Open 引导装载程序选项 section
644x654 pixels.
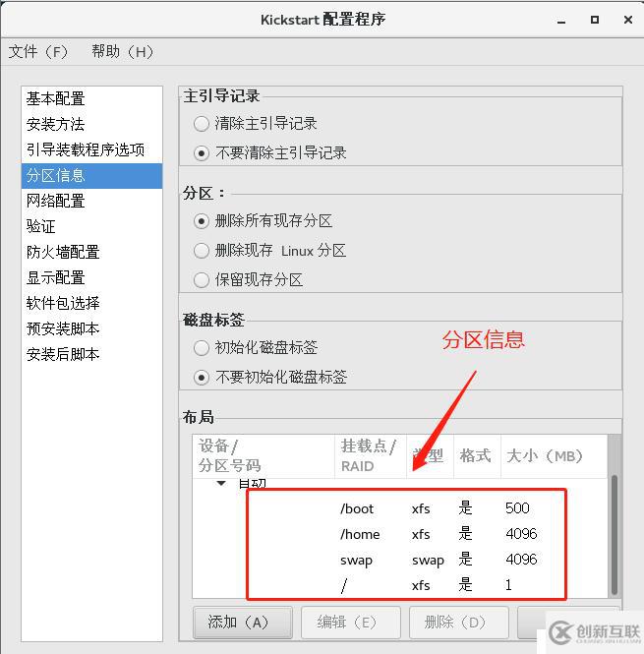point(91,149)
